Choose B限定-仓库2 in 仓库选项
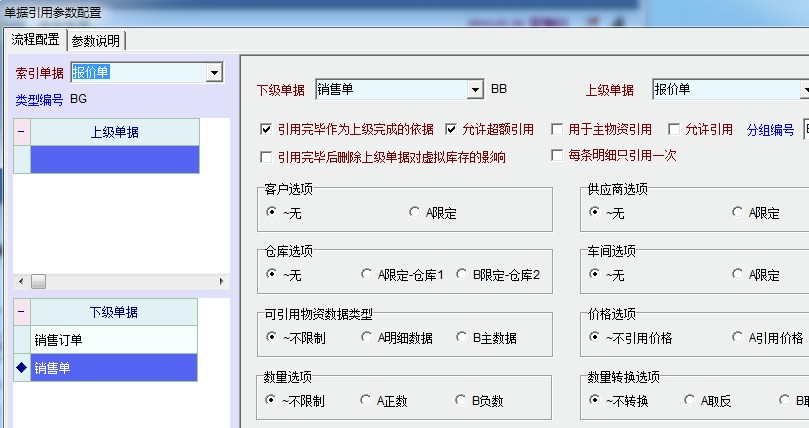 (x=462, y=274)
